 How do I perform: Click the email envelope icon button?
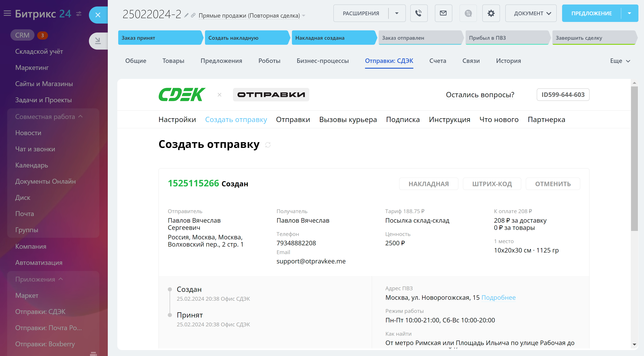(x=443, y=13)
